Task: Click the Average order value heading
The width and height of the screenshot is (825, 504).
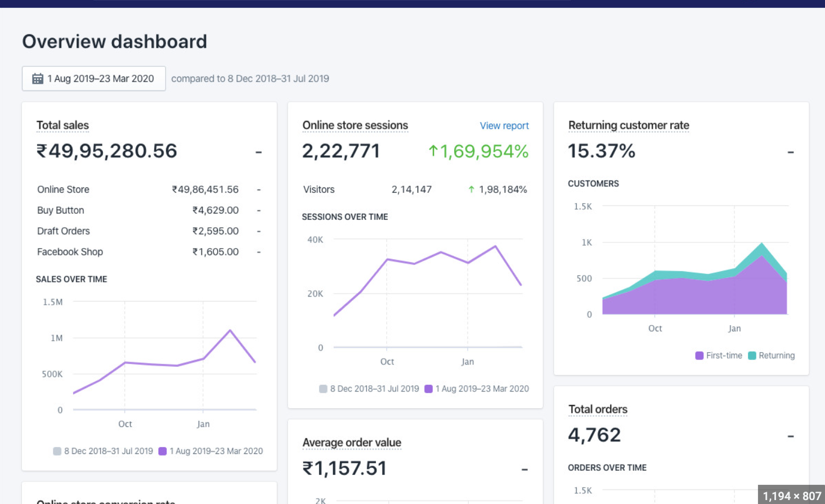Action: [x=352, y=443]
